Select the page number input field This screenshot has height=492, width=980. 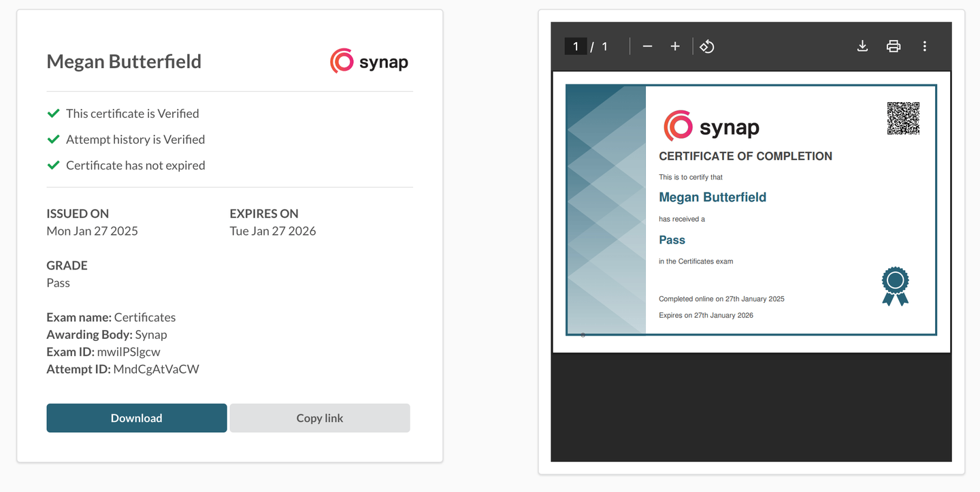(575, 46)
